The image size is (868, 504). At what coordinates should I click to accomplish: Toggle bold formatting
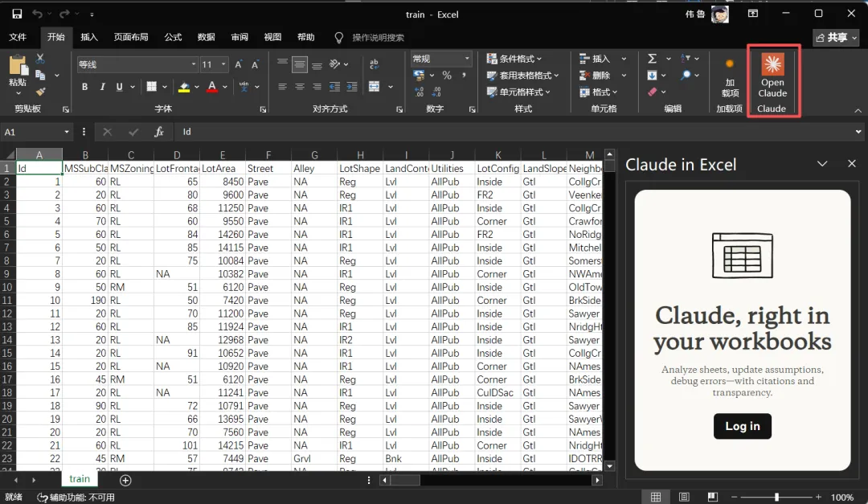84,87
